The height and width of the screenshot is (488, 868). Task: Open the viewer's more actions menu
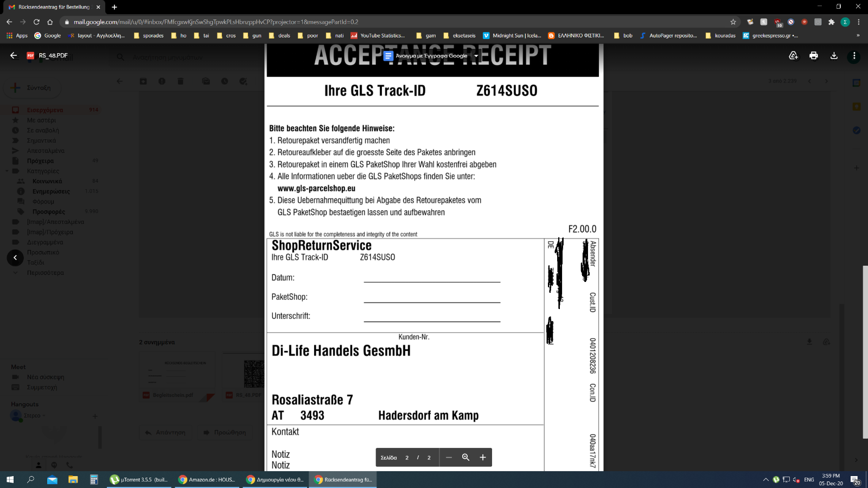(x=854, y=55)
